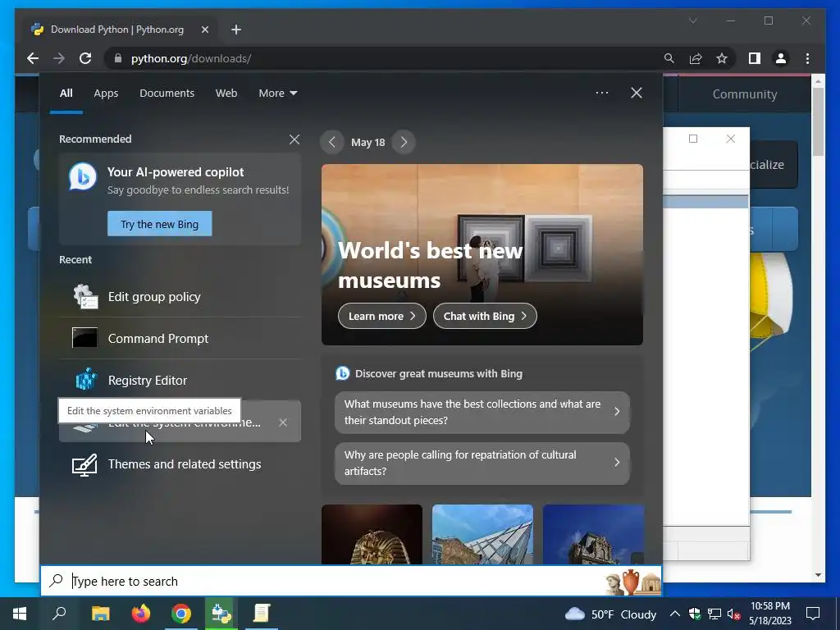The width and height of the screenshot is (840, 630).
Task: Open Chrome three-dot menu
Action: point(807,58)
